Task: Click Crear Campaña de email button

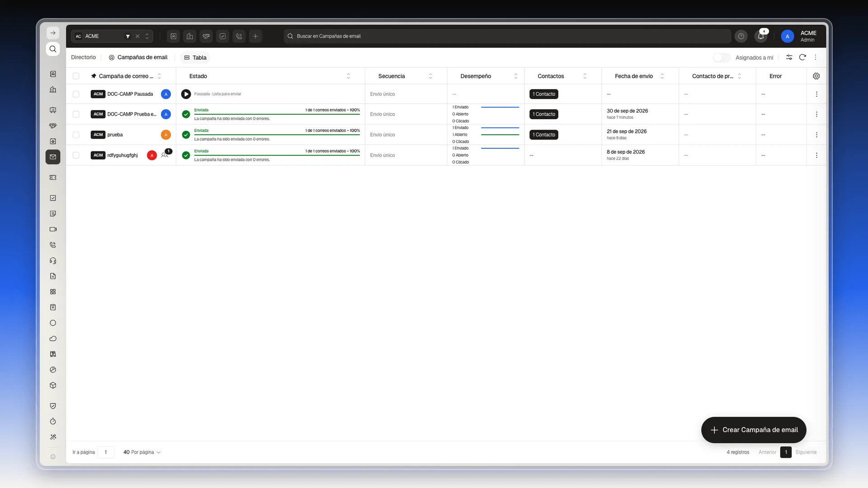Action: pos(754,430)
